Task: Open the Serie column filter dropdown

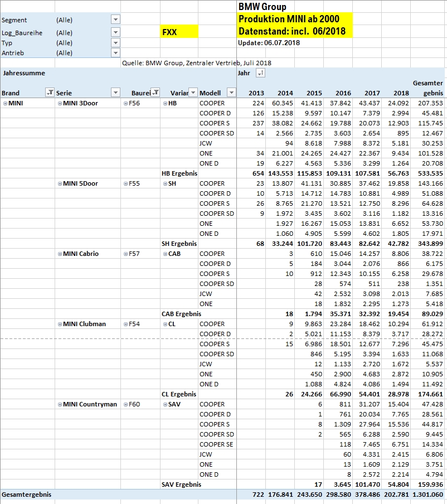Action: pos(116,93)
